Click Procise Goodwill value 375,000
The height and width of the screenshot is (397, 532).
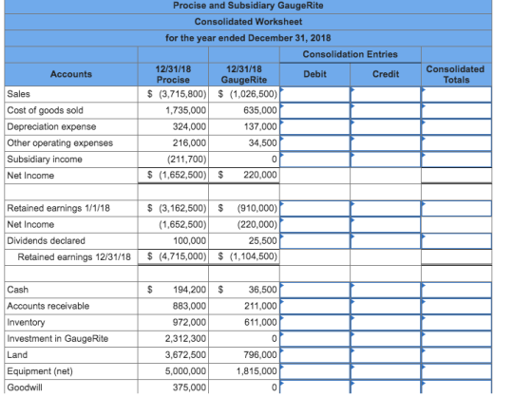189,388
